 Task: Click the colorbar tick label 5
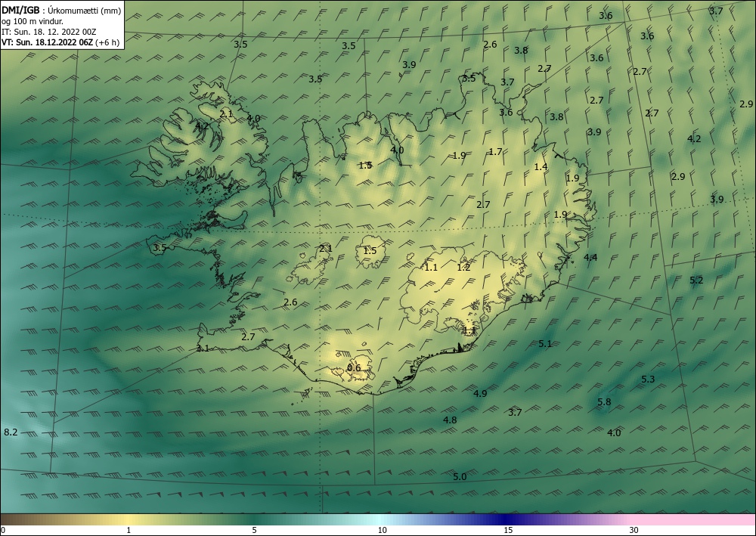[x=255, y=531]
